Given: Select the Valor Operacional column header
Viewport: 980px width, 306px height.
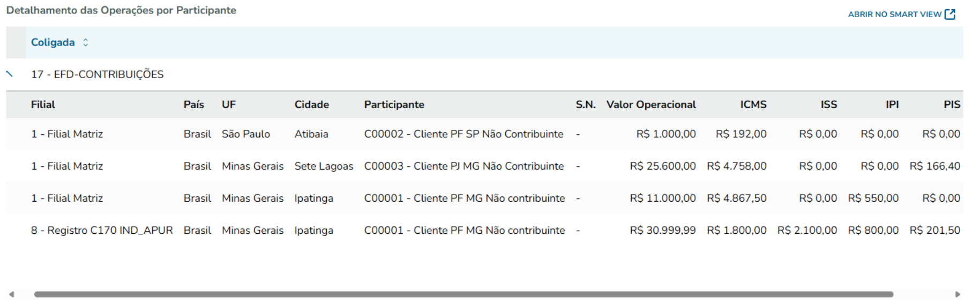Looking at the screenshot, I should 650,104.
